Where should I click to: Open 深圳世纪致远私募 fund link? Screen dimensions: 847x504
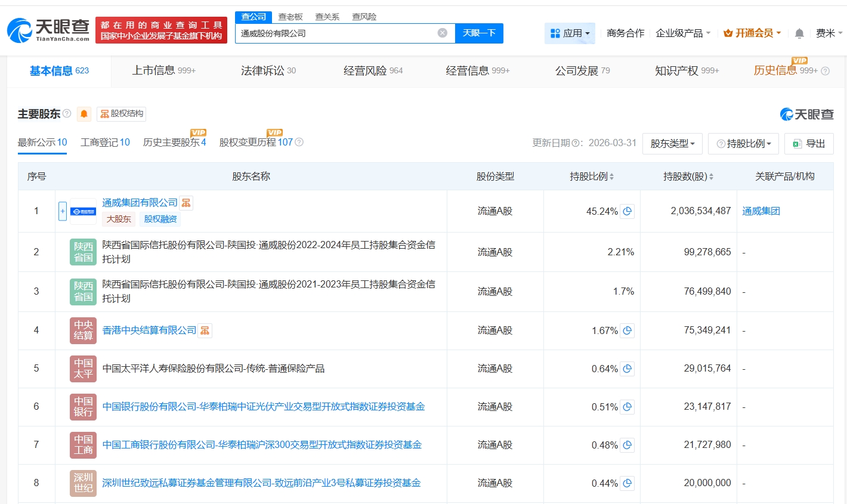coord(261,483)
